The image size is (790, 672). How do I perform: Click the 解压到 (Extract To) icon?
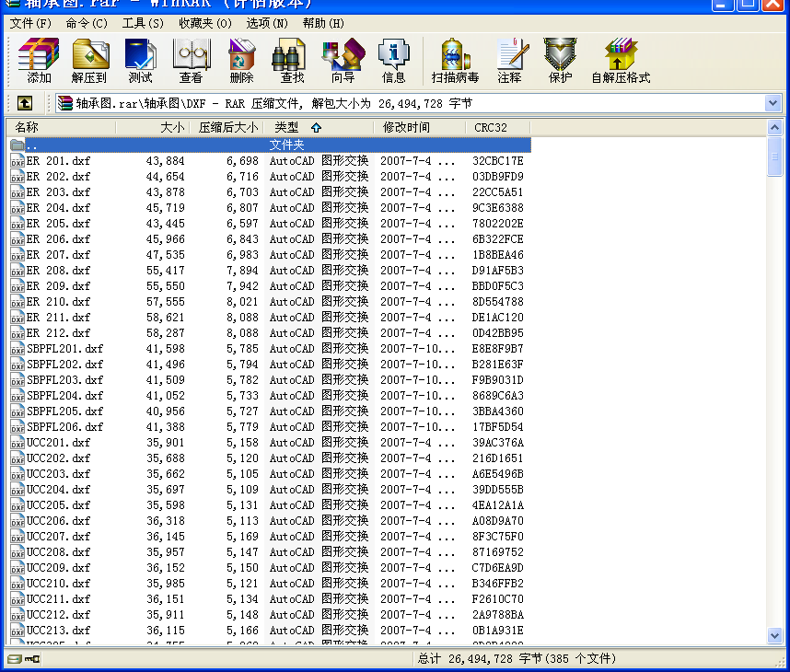89,61
